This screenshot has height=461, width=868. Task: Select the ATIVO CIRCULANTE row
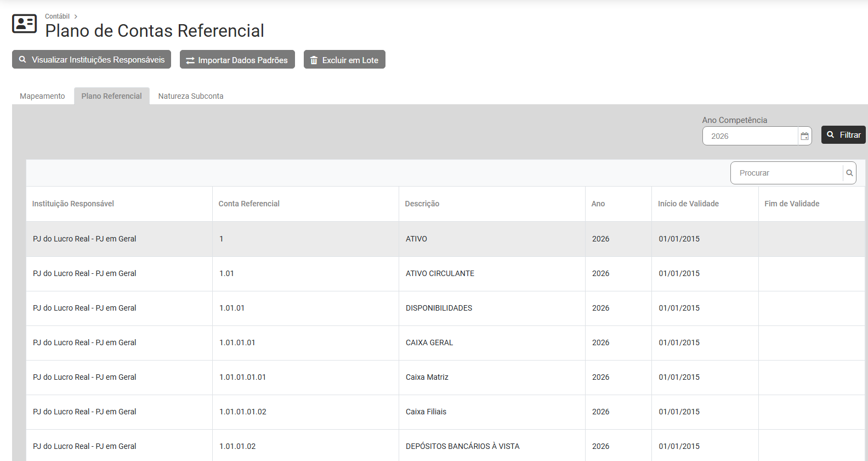tap(440, 273)
